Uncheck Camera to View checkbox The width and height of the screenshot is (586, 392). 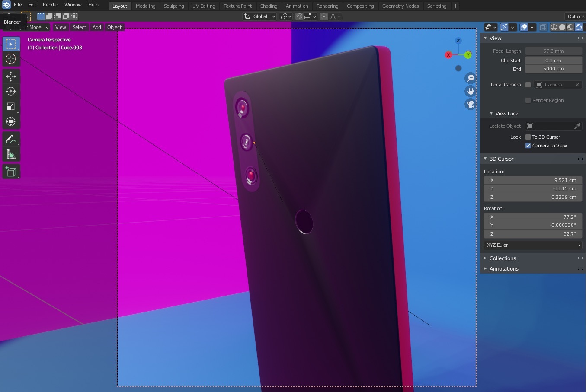click(528, 146)
